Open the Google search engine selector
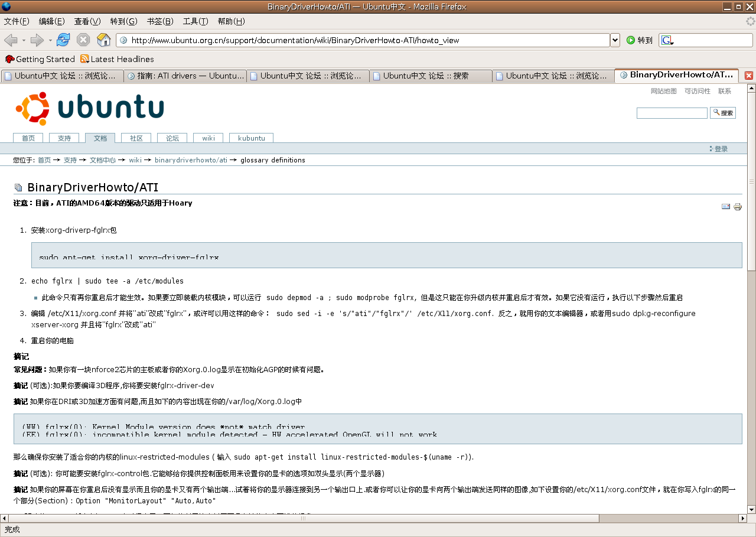Image resolution: width=756 pixels, height=537 pixels. tap(667, 40)
